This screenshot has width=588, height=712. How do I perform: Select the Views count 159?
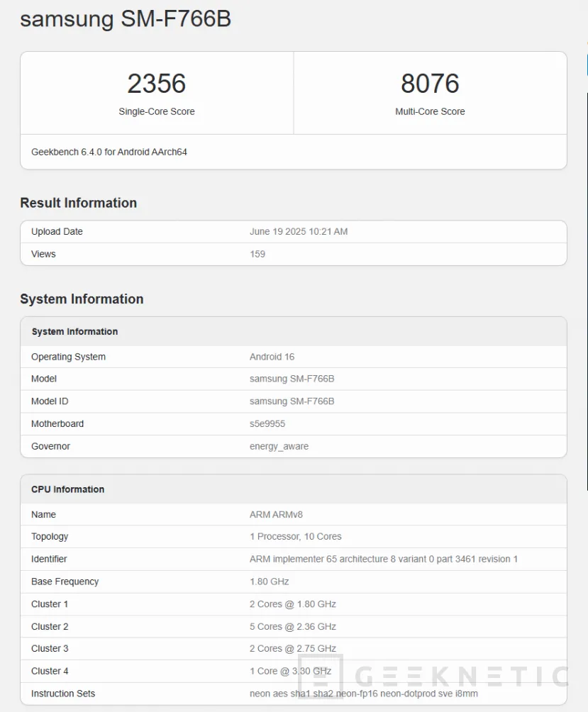click(257, 254)
